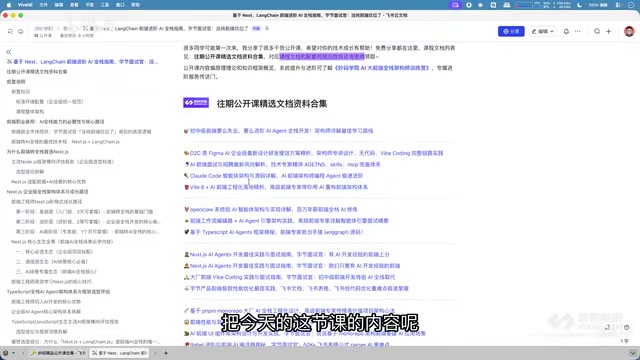Image resolution: width=640 pixels, height=360 pixels.
Task: Select outline item 一、核心必选生态
Action: click(x=54, y=251)
